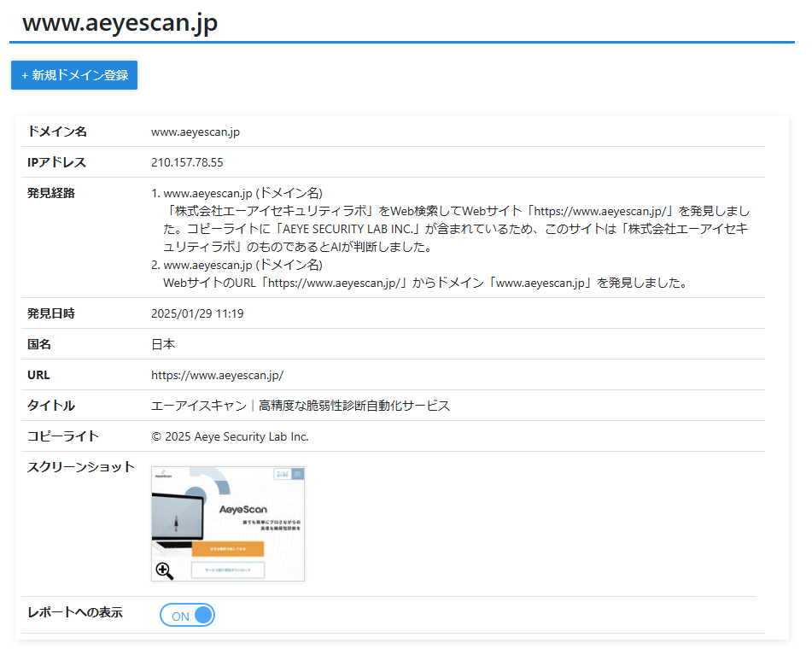812x649 pixels.
Task: Click the sentence starting WebサイトのURL
Action: click(425, 283)
